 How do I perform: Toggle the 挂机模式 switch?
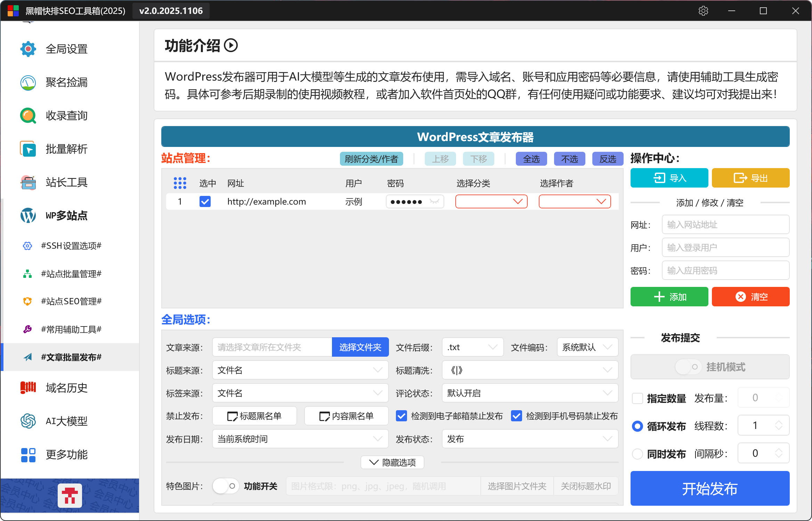tap(688, 367)
